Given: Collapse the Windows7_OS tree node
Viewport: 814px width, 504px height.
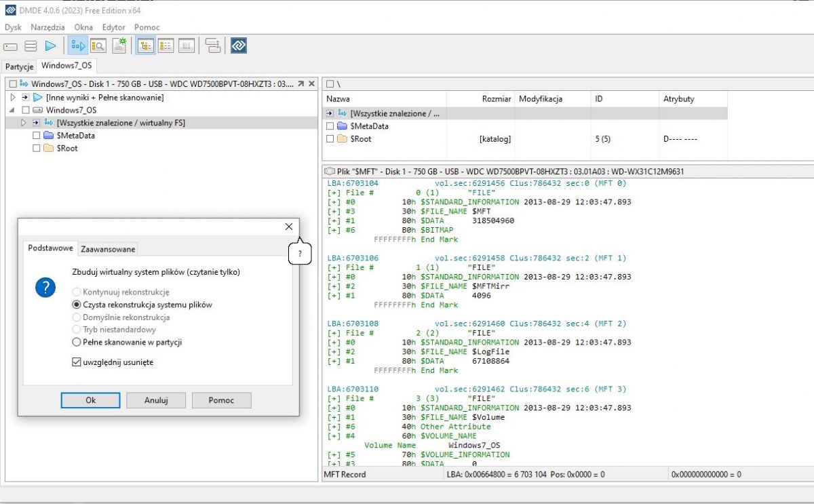Looking at the screenshot, I should click(x=12, y=110).
